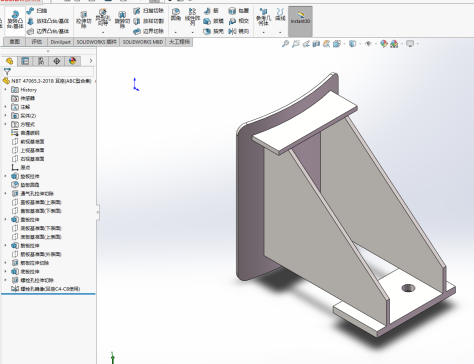Click the Hide/Show Items eye icon
This screenshot has height=364, width=474.
point(368,44)
